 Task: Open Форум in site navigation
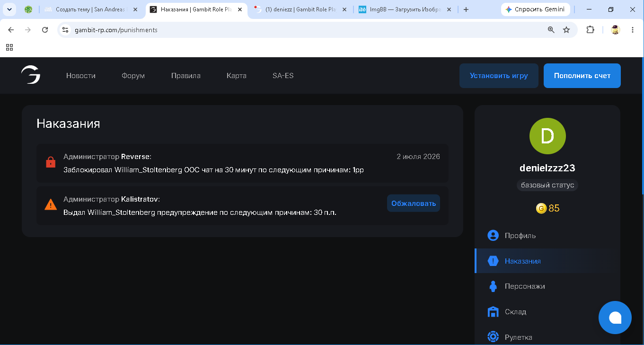pyautogui.click(x=133, y=76)
